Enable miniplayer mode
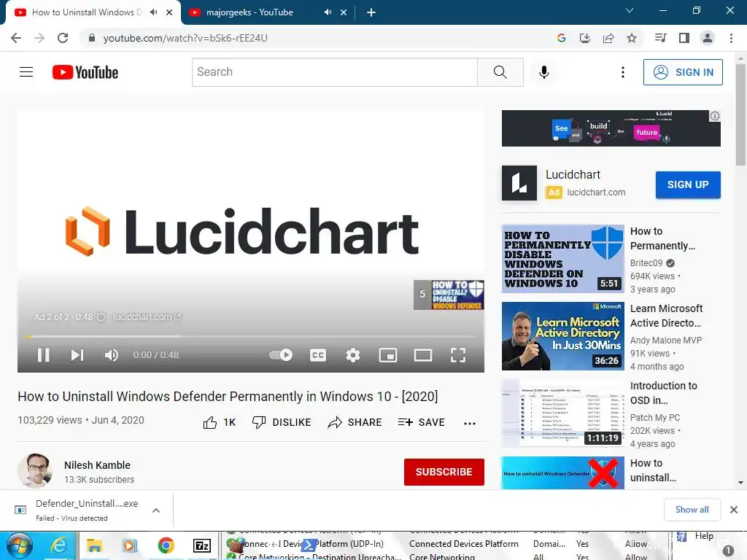This screenshot has width=747, height=560. [x=388, y=355]
